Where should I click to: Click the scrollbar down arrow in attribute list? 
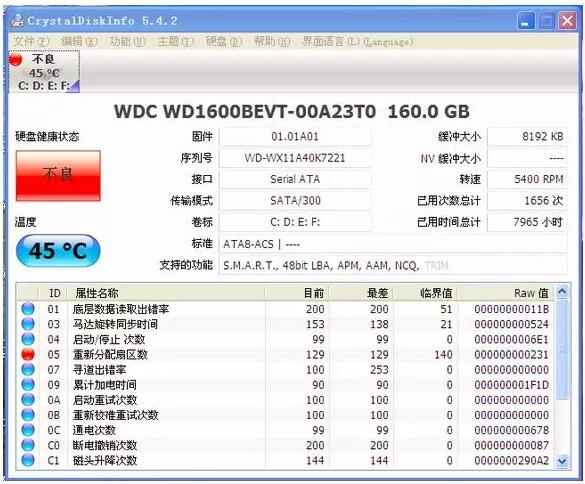click(562, 461)
